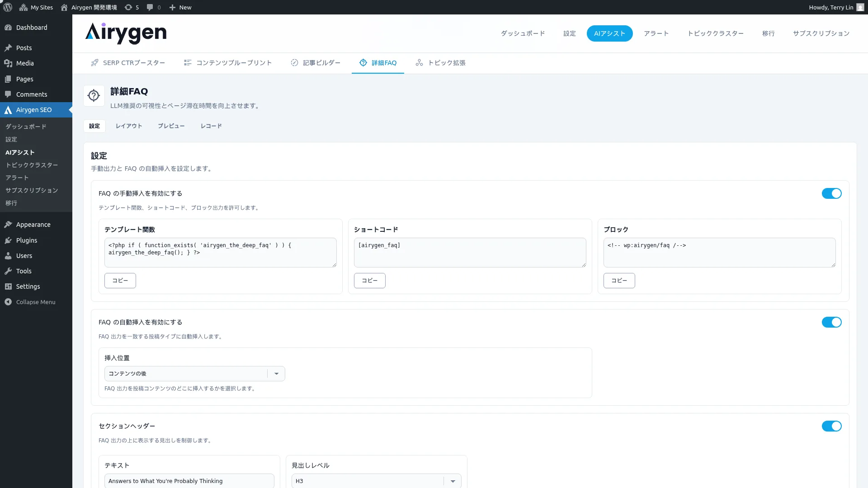Click the 詳細FAQ heading target icon
This screenshot has width=868, height=488.
[94, 96]
